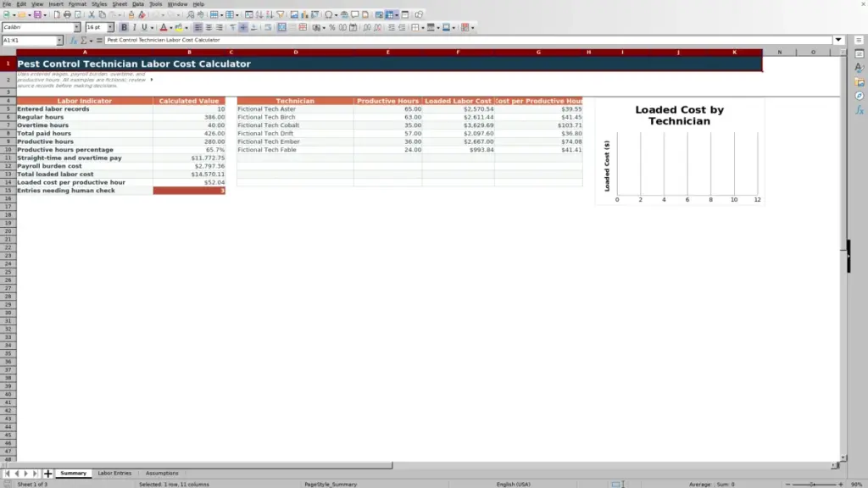
Task: Click the Cut scissors icon
Action: tap(92, 15)
